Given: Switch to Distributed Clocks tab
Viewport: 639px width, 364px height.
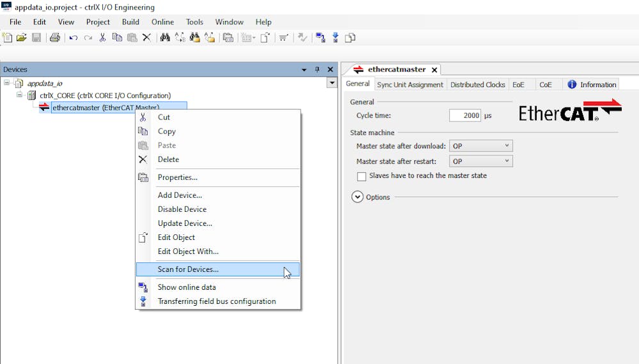Looking at the screenshot, I should click(x=478, y=84).
